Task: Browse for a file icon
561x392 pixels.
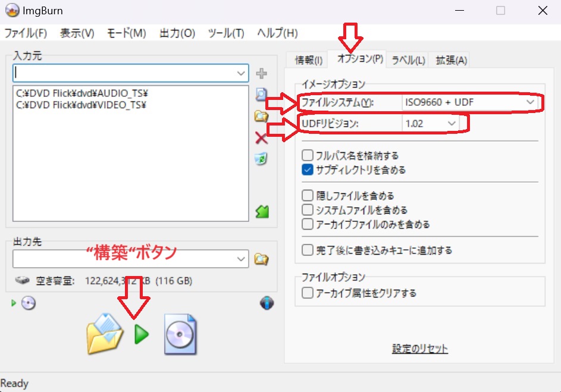Action: coord(261,95)
